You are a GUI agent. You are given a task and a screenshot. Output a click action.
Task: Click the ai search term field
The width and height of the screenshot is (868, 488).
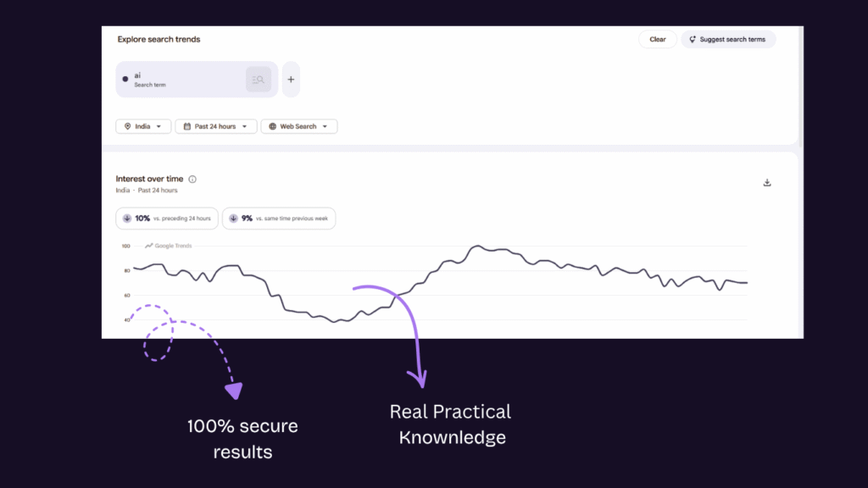(x=197, y=80)
